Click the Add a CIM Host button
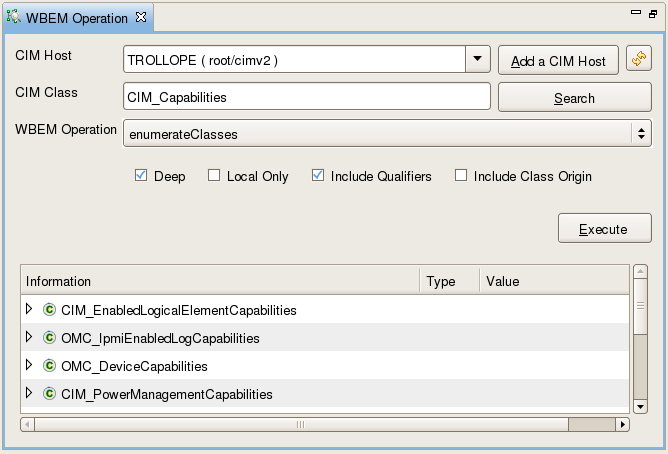 [558, 61]
